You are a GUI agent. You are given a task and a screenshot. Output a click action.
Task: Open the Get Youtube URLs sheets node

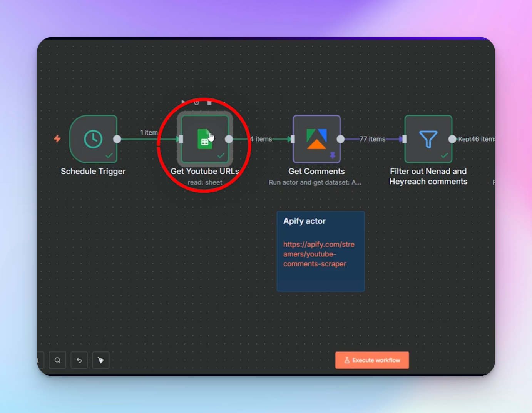(x=205, y=139)
